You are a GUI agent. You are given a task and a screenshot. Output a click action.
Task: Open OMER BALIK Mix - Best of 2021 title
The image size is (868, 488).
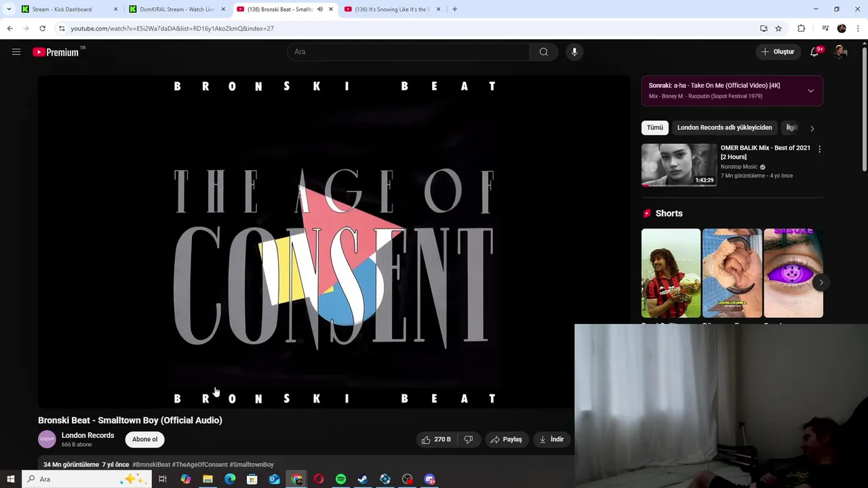pos(765,152)
